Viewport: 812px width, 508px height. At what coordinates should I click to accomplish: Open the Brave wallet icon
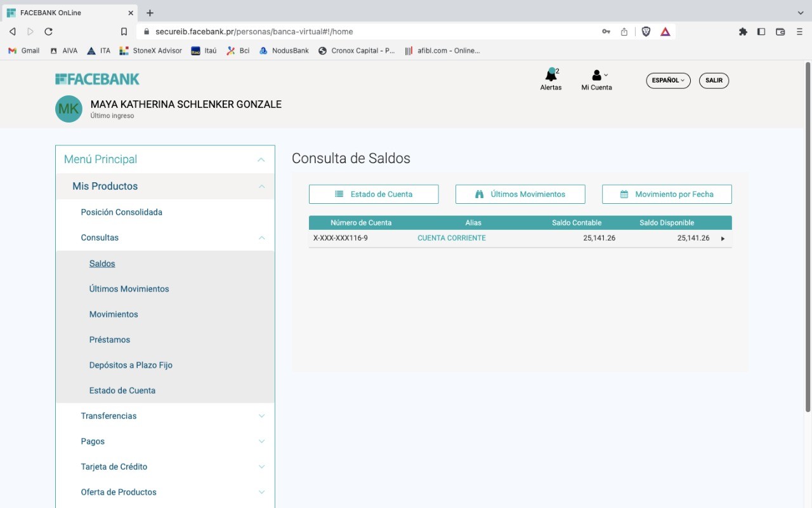coord(780,32)
